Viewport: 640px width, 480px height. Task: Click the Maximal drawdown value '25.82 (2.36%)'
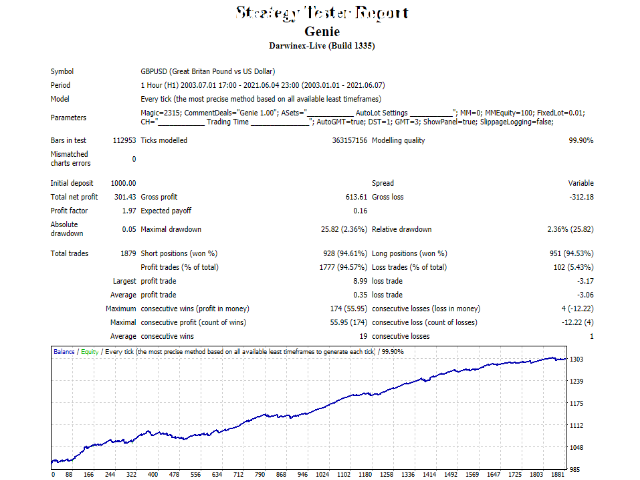[x=344, y=229]
